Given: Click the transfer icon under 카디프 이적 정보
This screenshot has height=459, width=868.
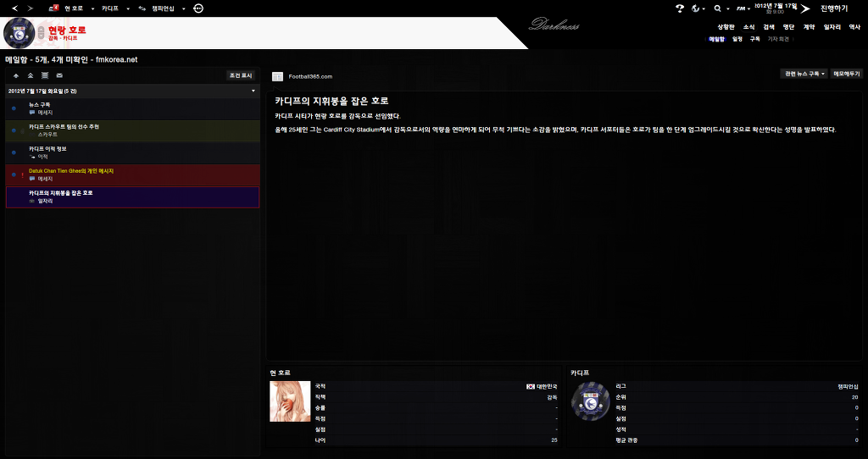Looking at the screenshot, I should (32, 157).
